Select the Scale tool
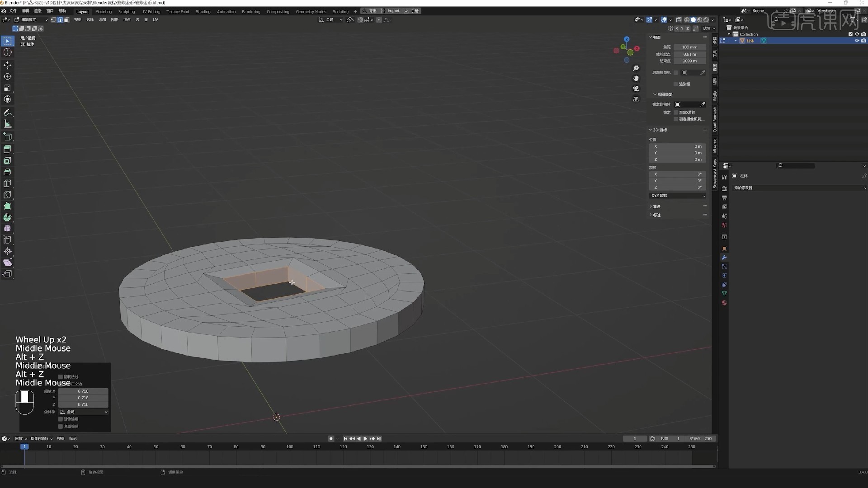The height and width of the screenshot is (488, 868). pos(7,88)
